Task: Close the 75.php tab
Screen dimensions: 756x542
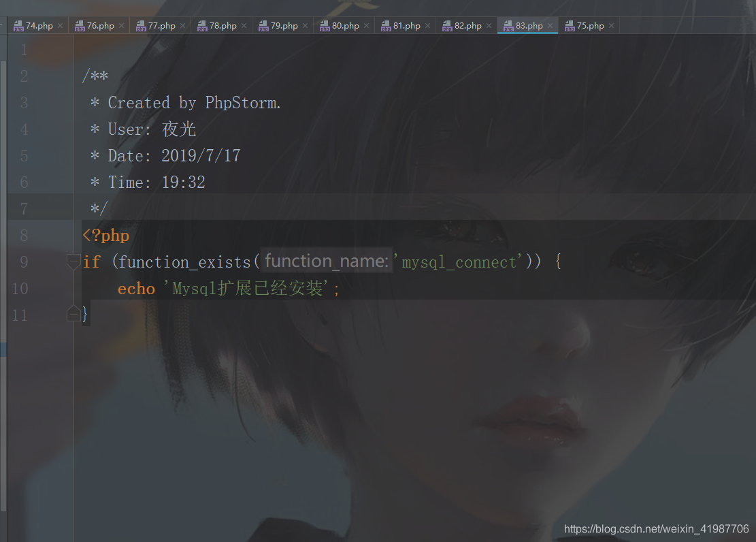Action: (611, 26)
